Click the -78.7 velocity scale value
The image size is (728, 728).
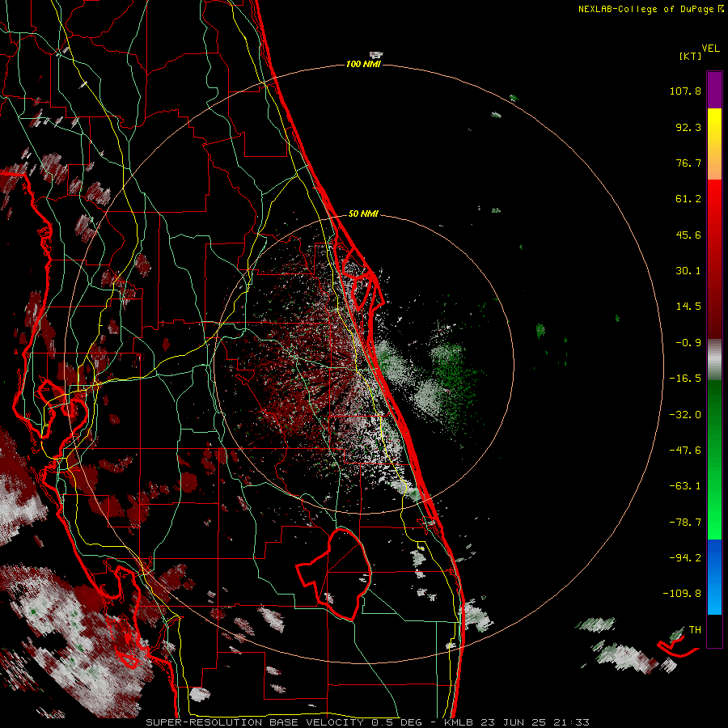pos(685,523)
